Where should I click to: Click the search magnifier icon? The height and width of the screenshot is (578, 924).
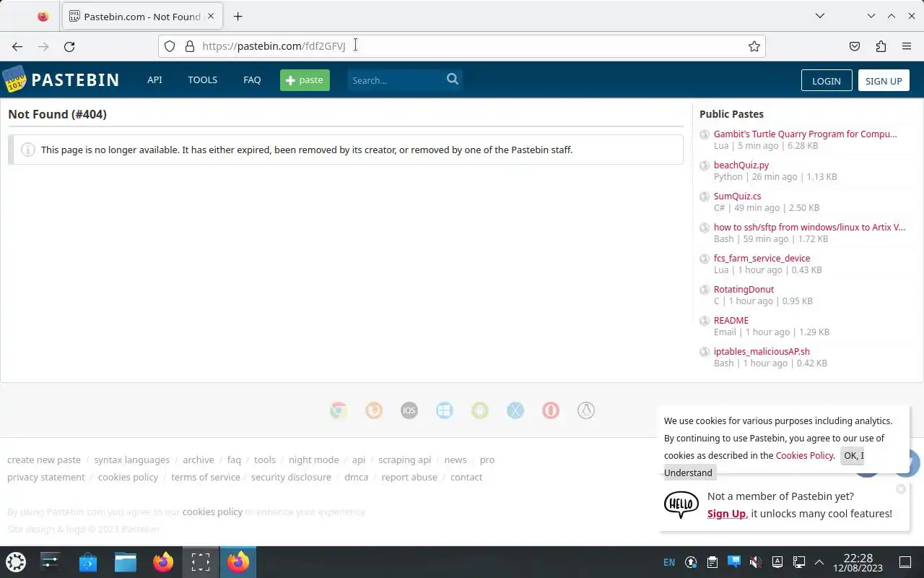(x=453, y=79)
